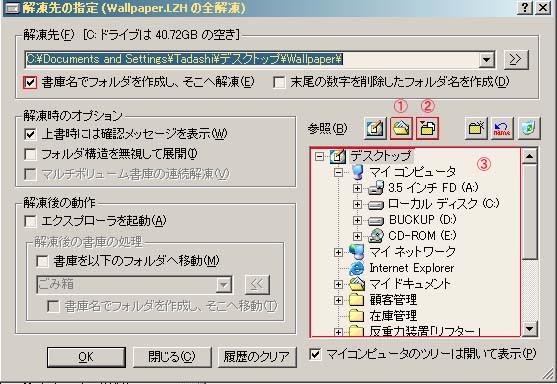Enable フォルダ構造を無視して展開 checkbox
557x384 pixels.
pos(30,154)
